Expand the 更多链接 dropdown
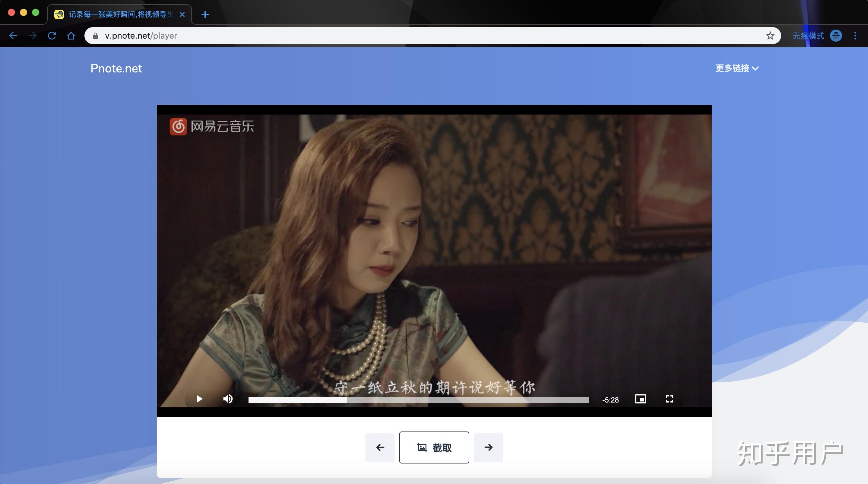 737,68
